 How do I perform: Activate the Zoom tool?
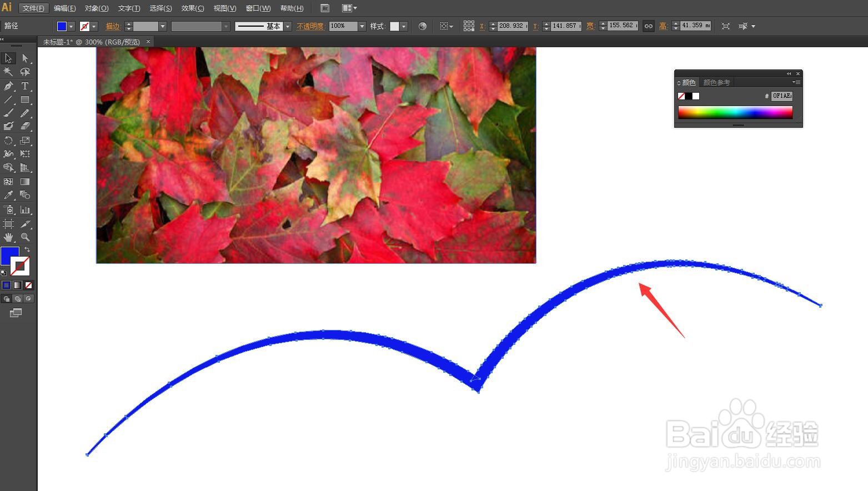click(x=25, y=237)
